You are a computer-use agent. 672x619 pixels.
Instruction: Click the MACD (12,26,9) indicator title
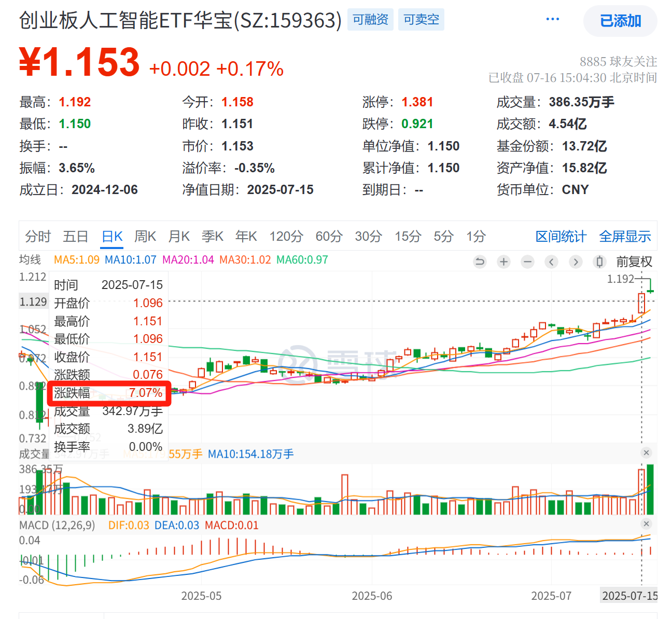click(57, 525)
